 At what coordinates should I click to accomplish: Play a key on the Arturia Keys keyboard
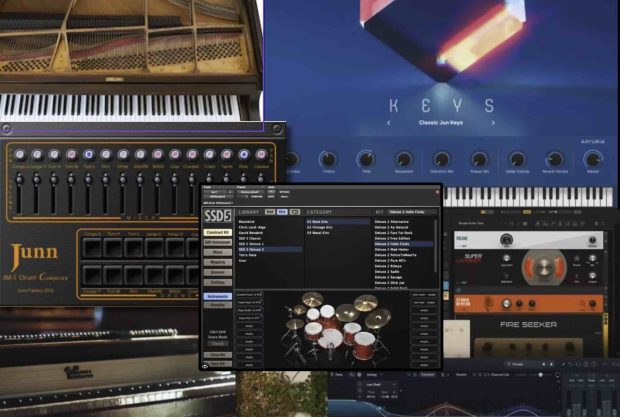[530, 196]
